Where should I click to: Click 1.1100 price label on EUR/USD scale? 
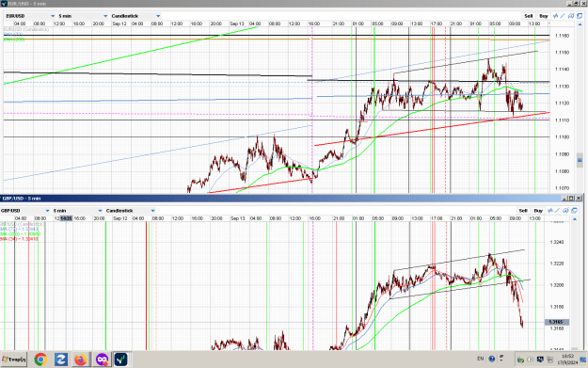click(x=562, y=136)
